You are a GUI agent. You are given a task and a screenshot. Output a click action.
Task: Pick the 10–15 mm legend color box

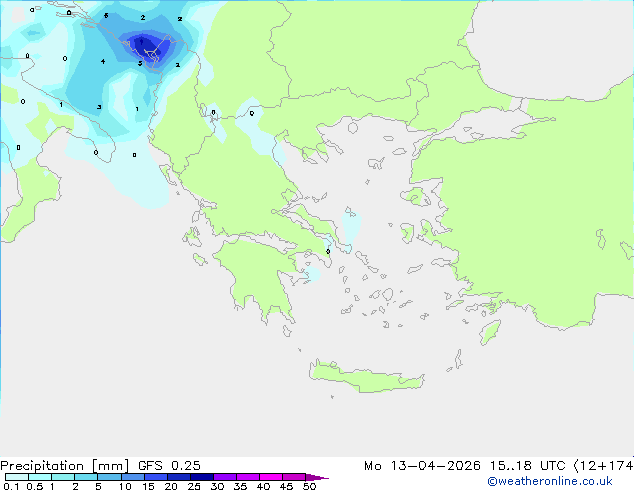pos(132,477)
